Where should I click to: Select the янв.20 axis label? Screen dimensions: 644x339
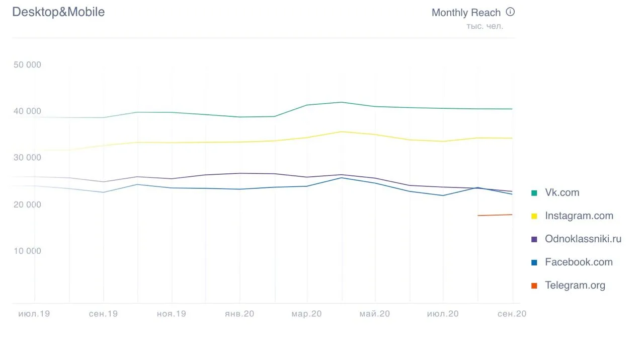(239, 314)
